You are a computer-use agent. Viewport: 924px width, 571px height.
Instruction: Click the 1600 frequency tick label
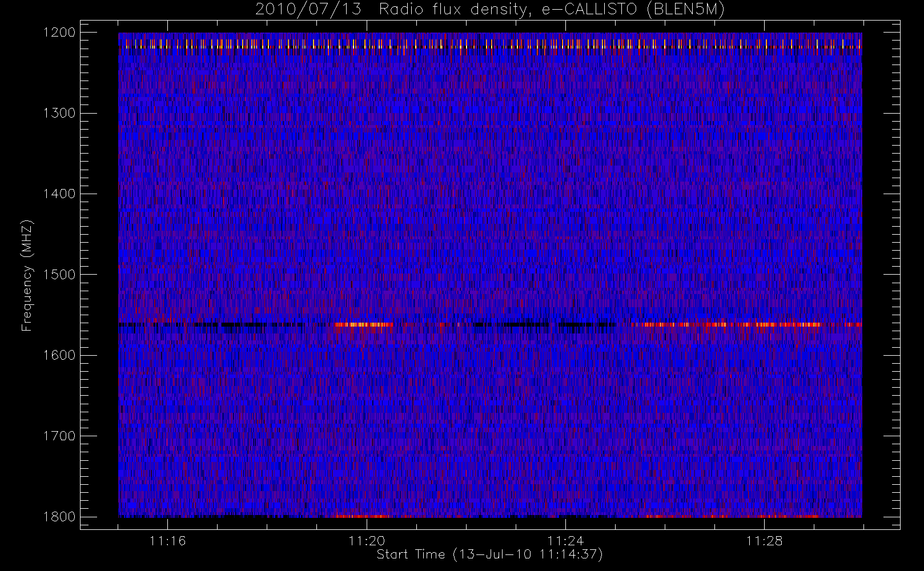pyautogui.click(x=60, y=355)
